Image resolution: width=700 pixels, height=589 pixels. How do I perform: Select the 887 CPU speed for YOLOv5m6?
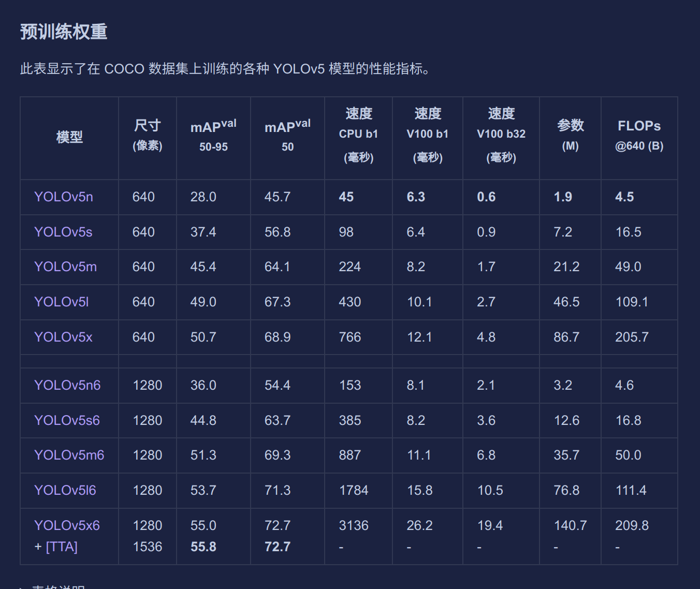click(349, 455)
